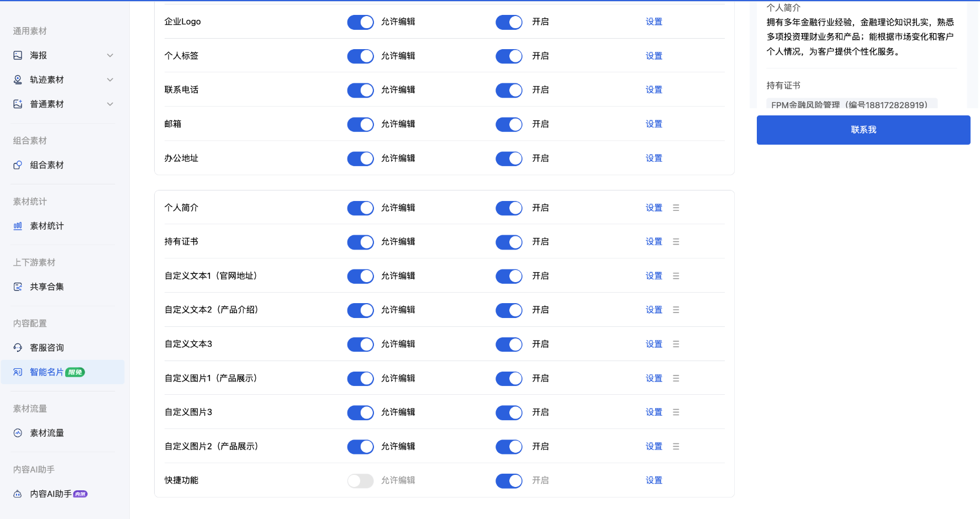This screenshot has width=980, height=519.
Task: Click the drag handle for 持有证书 row
Action: (x=676, y=242)
